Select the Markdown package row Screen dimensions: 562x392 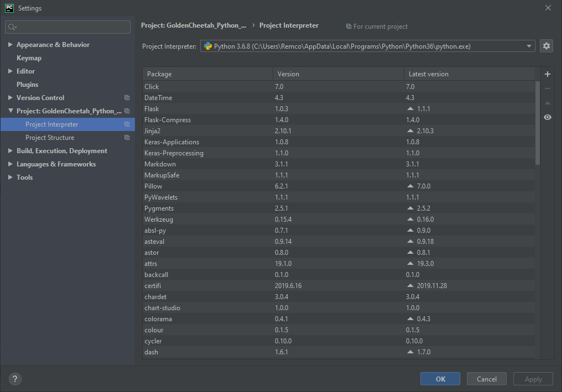point(339,164)
